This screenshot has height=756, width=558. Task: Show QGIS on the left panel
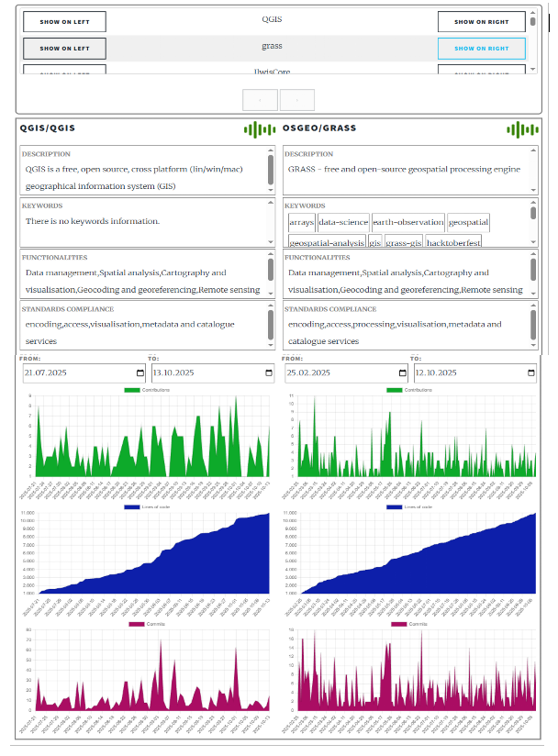pos(64,22)
